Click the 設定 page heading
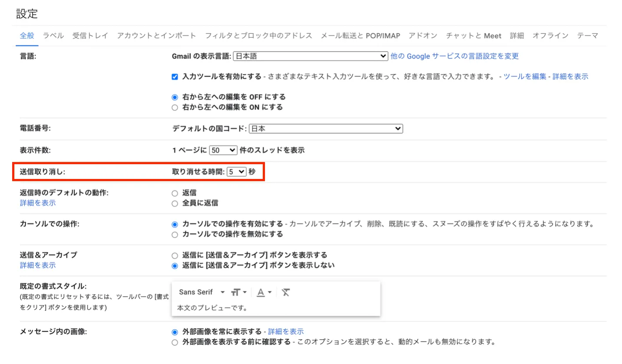The image size is (622, 364). pyautogui.click(x=27, y=13)
